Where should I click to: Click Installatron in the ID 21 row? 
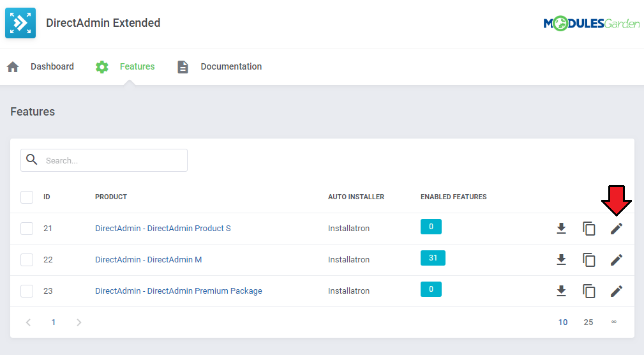(x=348, y=229)
